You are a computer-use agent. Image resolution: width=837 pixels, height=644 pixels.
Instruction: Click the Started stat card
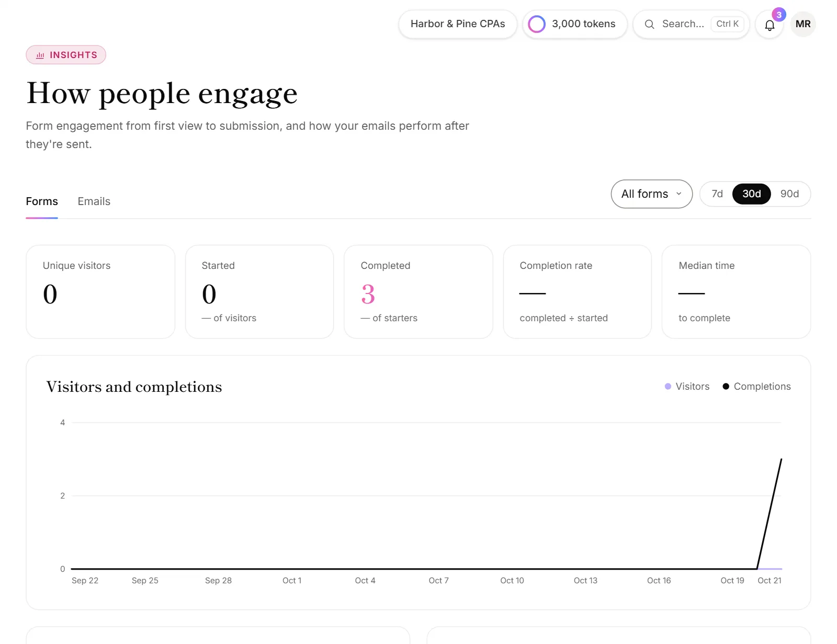pos(259,292)
